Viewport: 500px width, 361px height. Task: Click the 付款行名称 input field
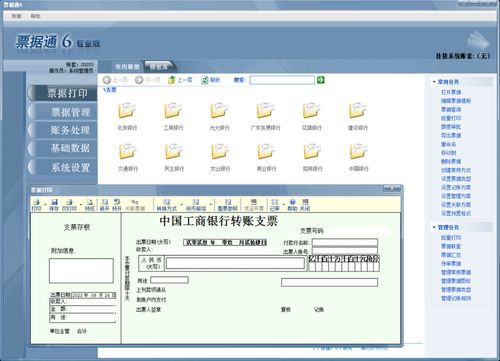[x=345, y=242]
